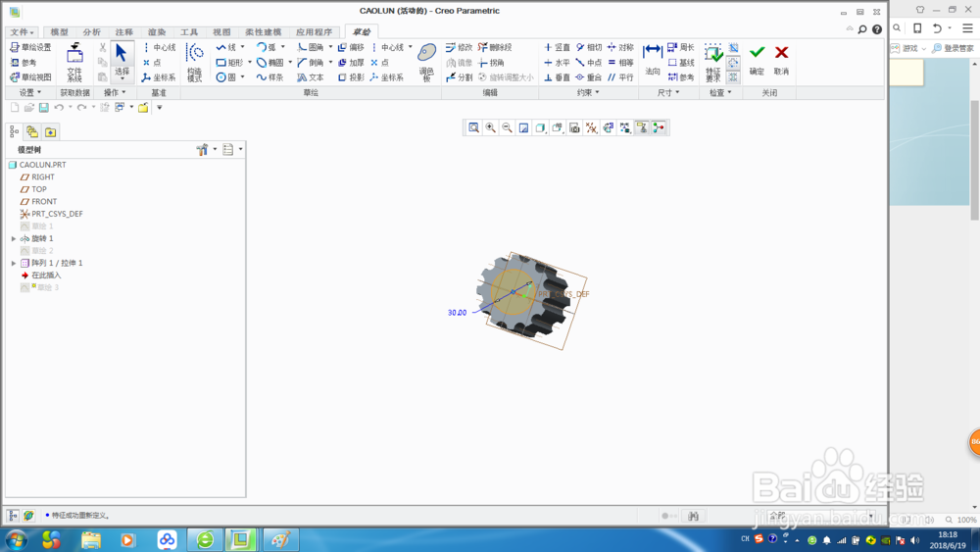This screenshot has height=552, width=980.
Task: Click the 法向 normal dimension tool
Action: coord(653,60)
